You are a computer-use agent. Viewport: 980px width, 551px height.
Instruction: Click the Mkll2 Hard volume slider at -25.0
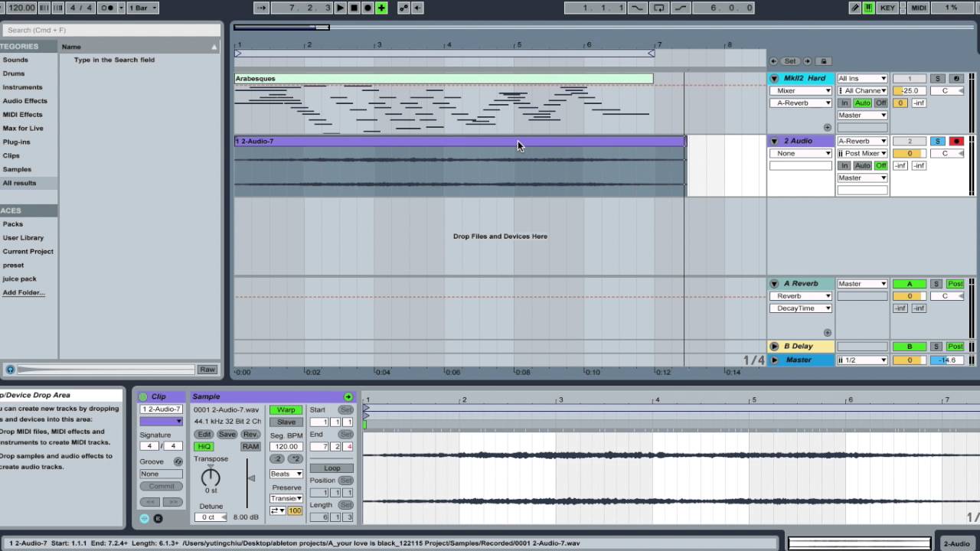tap(910, 90)
